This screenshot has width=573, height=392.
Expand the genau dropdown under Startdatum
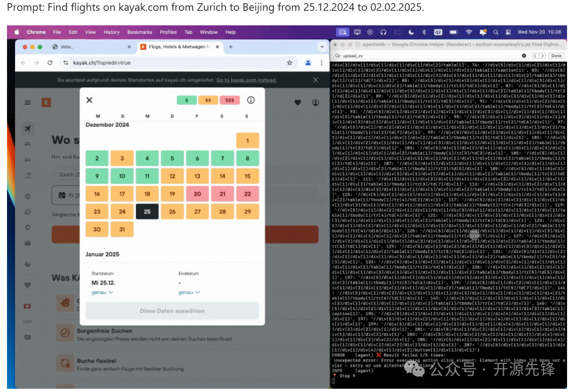coord(102,292)
